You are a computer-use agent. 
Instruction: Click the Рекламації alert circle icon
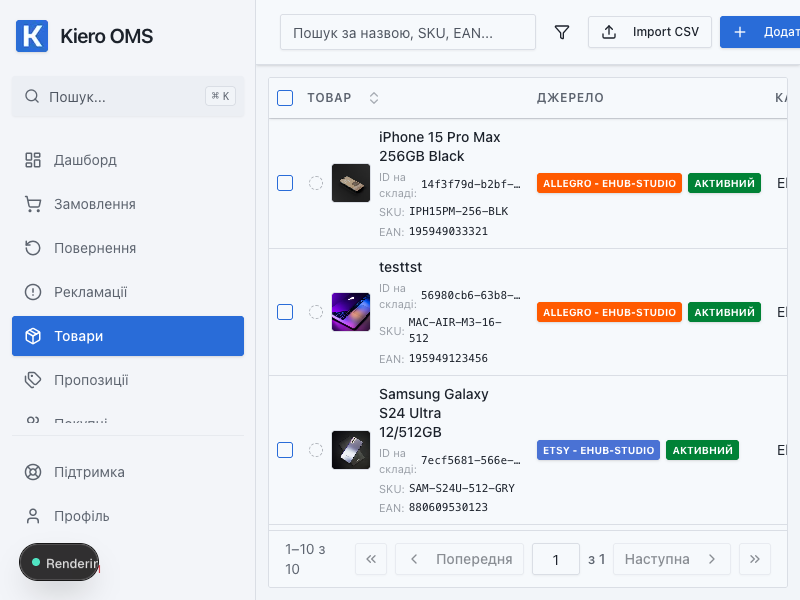point(33,292)
